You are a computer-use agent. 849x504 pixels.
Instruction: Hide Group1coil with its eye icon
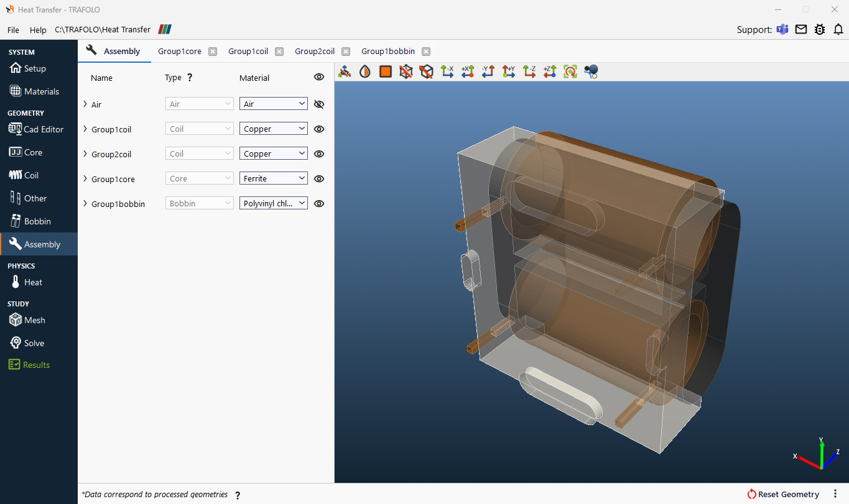tap(319, 129)
